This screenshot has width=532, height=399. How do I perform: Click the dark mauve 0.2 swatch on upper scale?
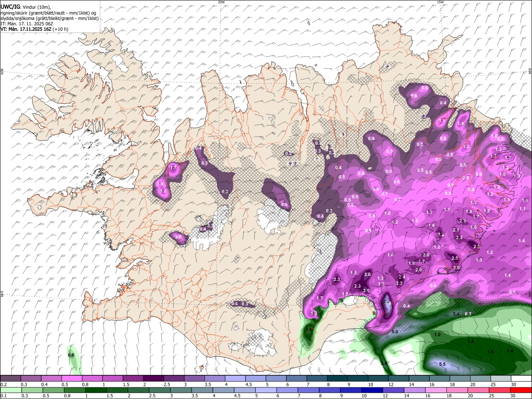[10, 379]
